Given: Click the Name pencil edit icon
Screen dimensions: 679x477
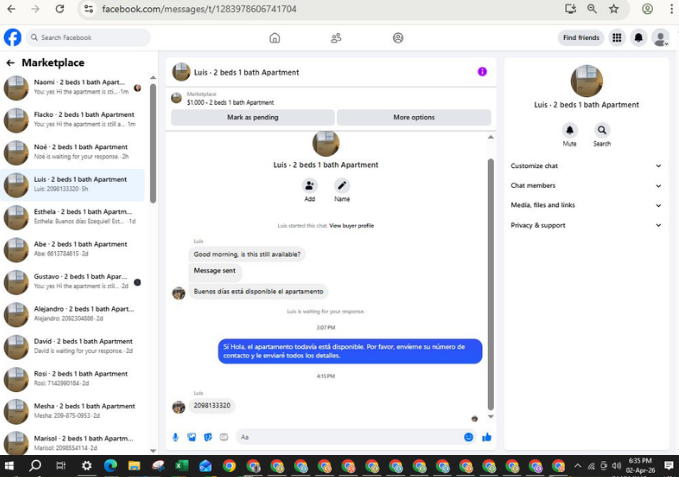Looking at the screenshot, I should click(x=342, y=186).
